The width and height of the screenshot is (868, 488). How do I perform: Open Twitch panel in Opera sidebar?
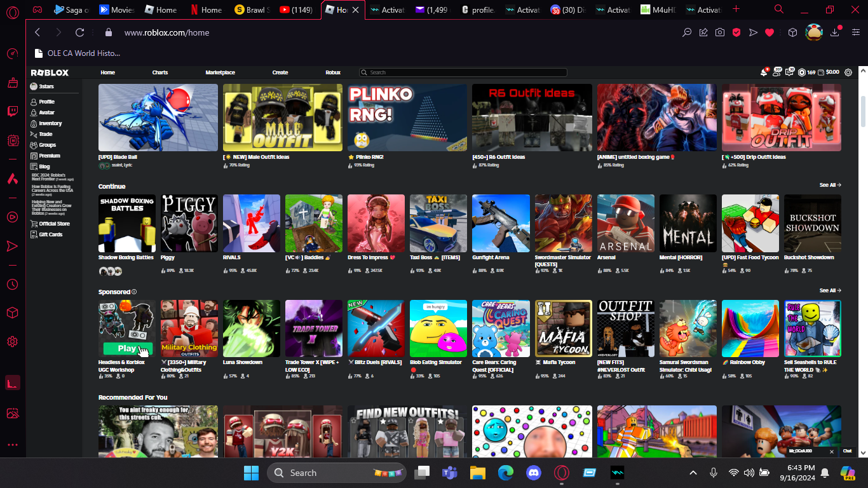(x=12, y=111)
